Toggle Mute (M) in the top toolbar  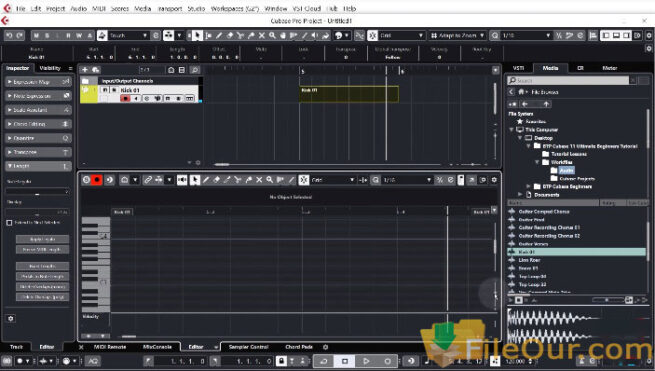click(36, 36)
